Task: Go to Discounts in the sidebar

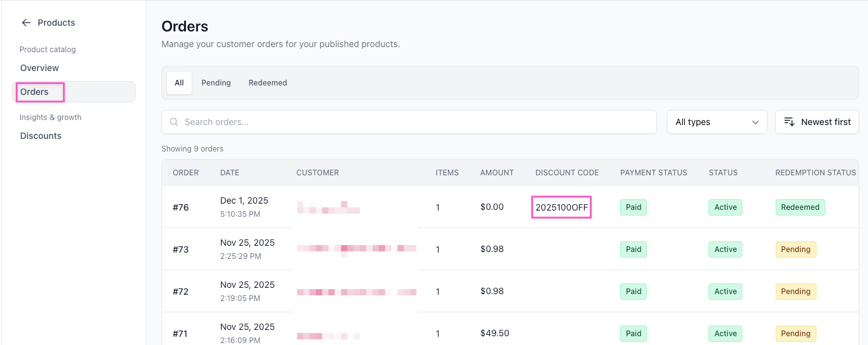Action: [41, 136]
